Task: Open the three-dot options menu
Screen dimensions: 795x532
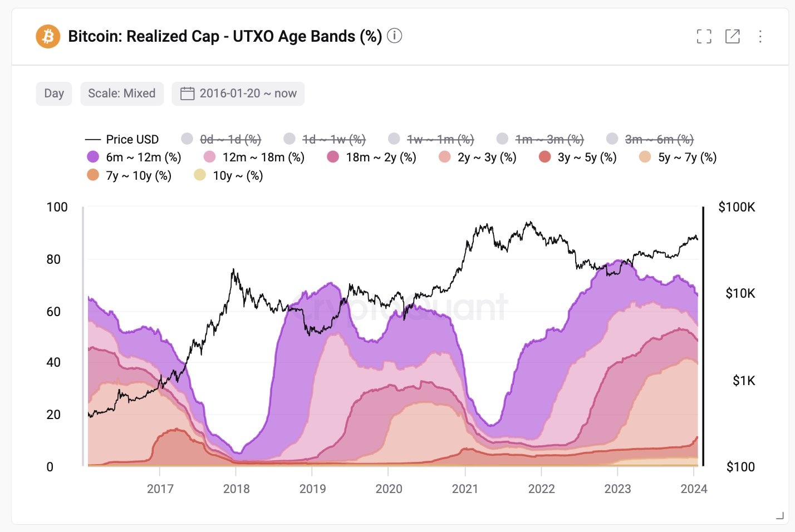Action: pos(760,36)
